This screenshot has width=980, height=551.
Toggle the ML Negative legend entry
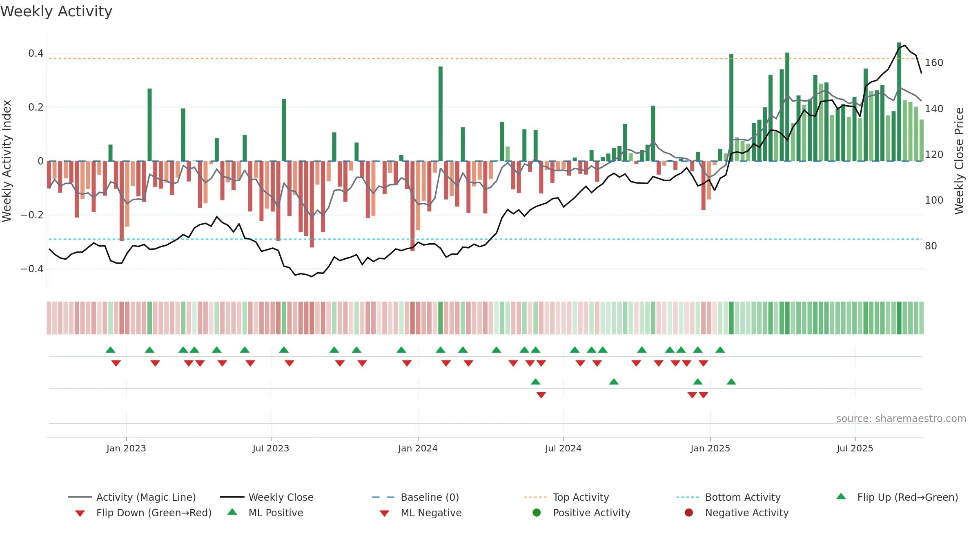(421, 513)
